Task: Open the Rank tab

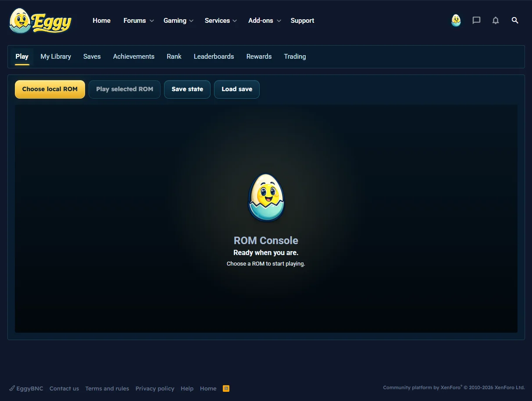Action: (174, 57)
